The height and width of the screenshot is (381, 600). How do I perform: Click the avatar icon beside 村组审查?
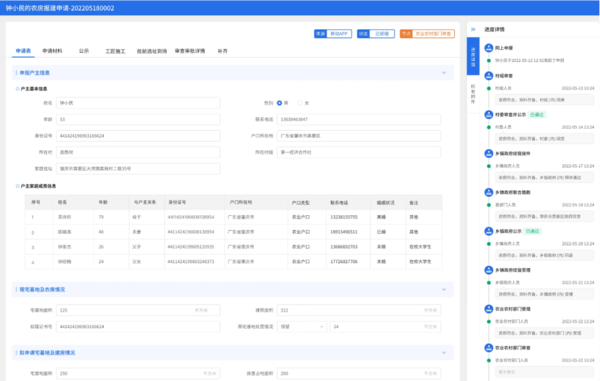[489, 76]
